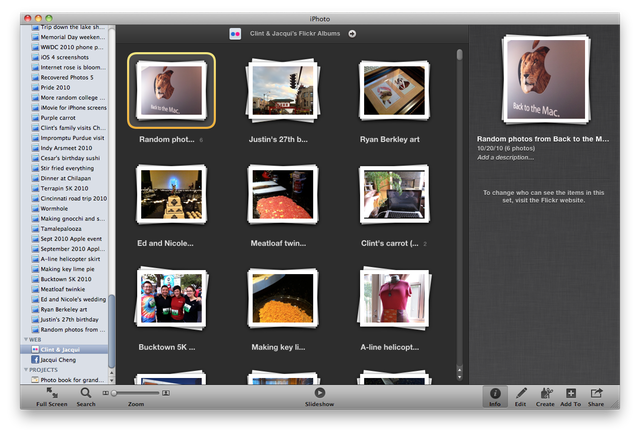Image resolution: width=640 pixels, height=437 pixels.
Task: Select Justin's 27th b... album thumbnail
Action: (283, 91)
